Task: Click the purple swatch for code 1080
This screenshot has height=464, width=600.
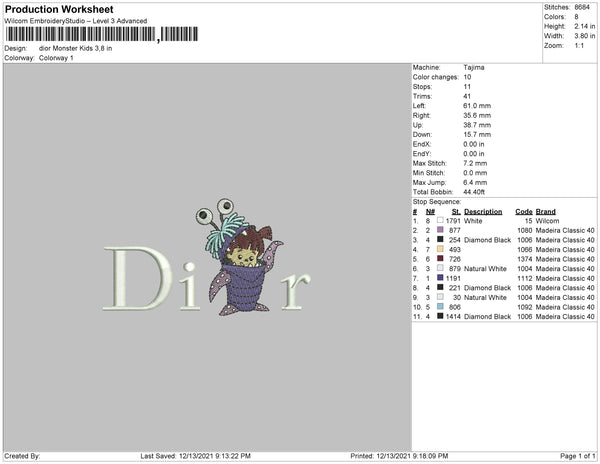Action: pyautogui.click(x=440, y=230)
